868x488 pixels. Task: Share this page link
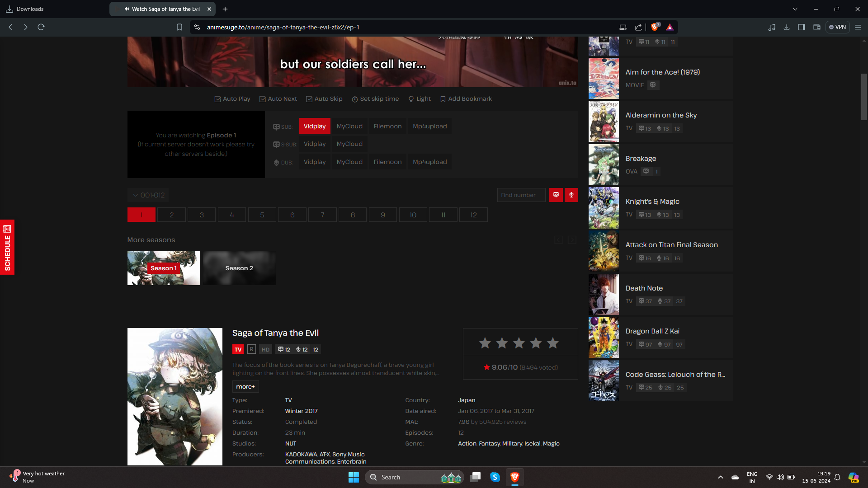click(x=638, y=27)
